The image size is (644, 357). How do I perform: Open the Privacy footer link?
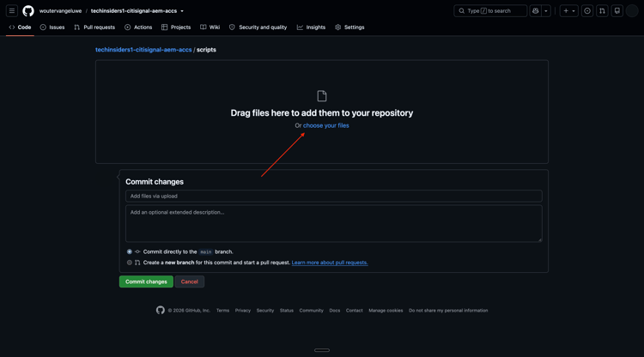click(x=243, y=311)
